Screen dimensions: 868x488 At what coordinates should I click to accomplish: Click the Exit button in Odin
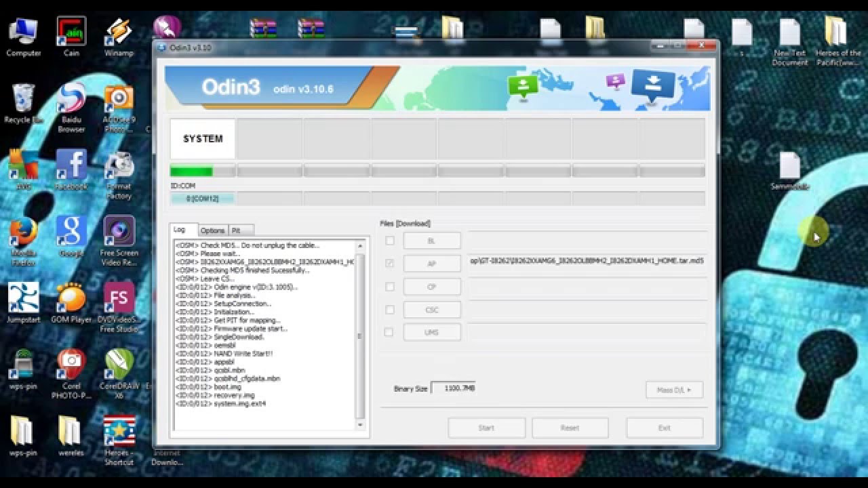pyautogui.click(x=664, y=428)
